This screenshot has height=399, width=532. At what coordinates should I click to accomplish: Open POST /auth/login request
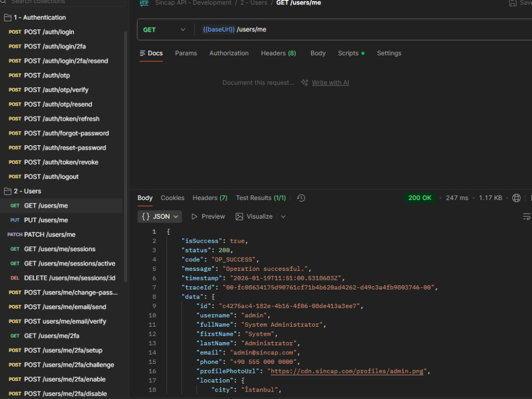pyautogui.click(x=49, y=32)
